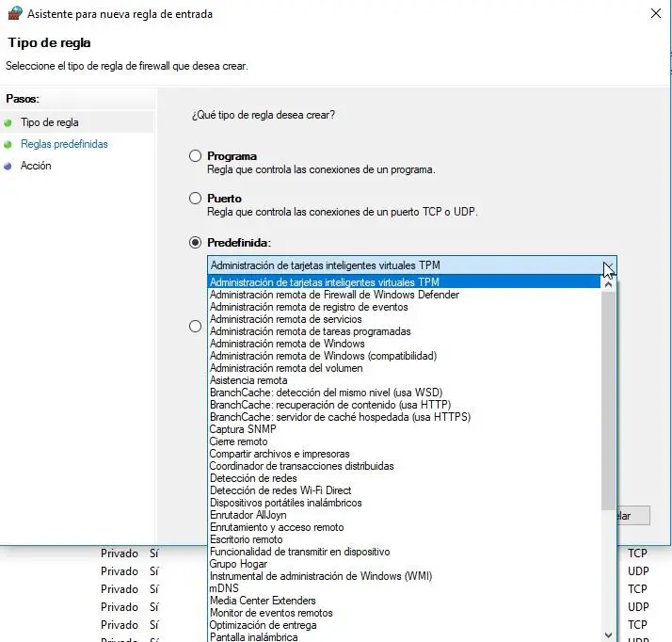Select the Predefinida radio button
Screen dimensions: 672x642
coord(195,243)
